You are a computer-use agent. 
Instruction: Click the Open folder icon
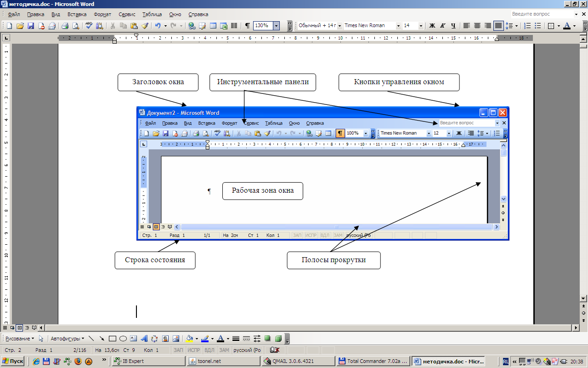pos(20,26)
